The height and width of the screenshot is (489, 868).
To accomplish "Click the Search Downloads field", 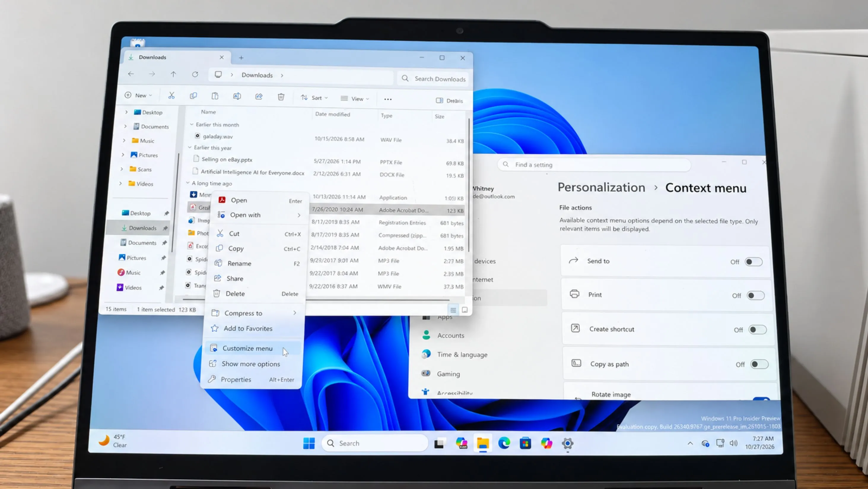I will pyautogui.click(x=433, y=79).
